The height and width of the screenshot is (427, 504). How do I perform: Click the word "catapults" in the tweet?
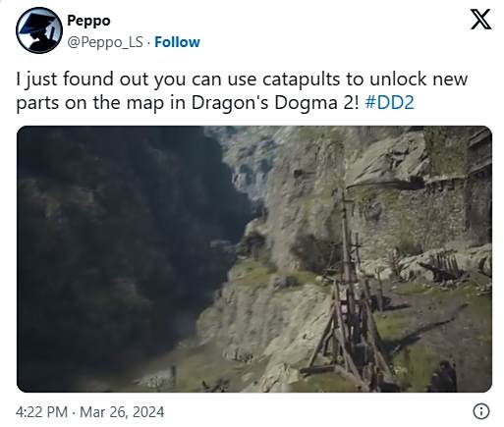click(x=301, y=80)
